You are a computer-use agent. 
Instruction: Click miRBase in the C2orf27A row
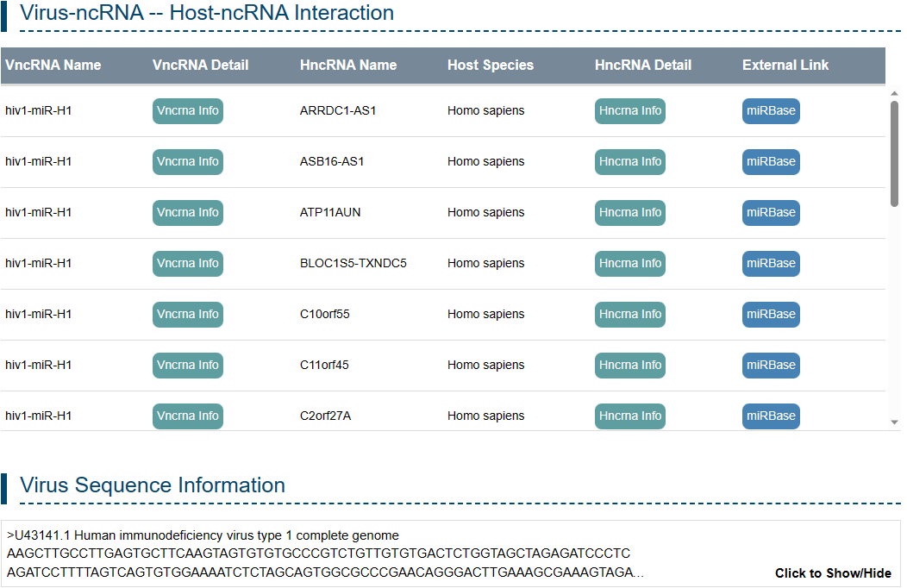770,416
